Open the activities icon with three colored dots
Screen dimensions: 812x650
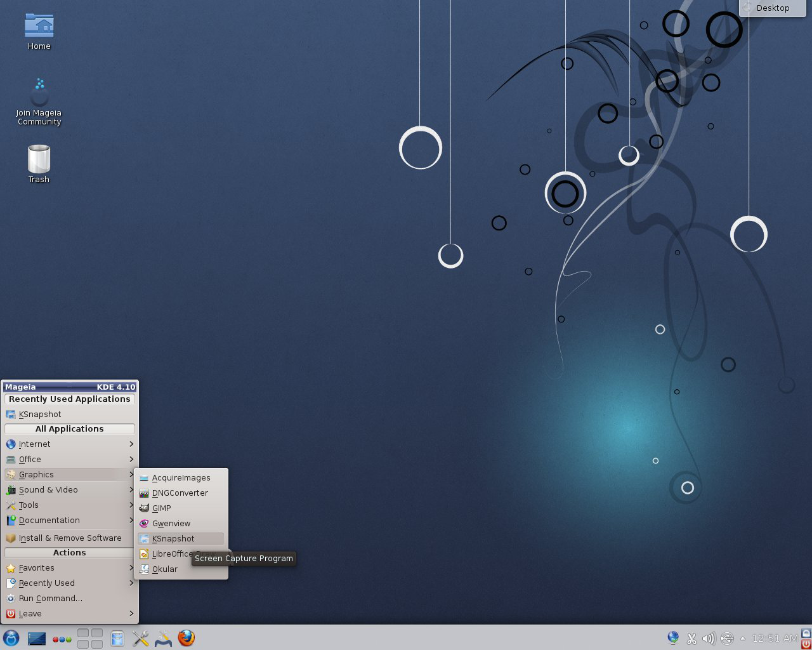62,639
